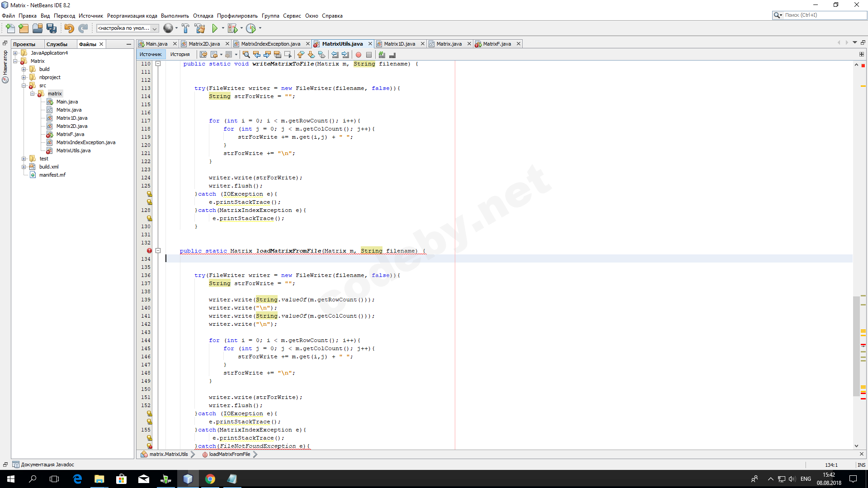The height and width of the screenshot is (488, 868).
Task: Toggle the Источник source view button
Action: tap(151, 55)
